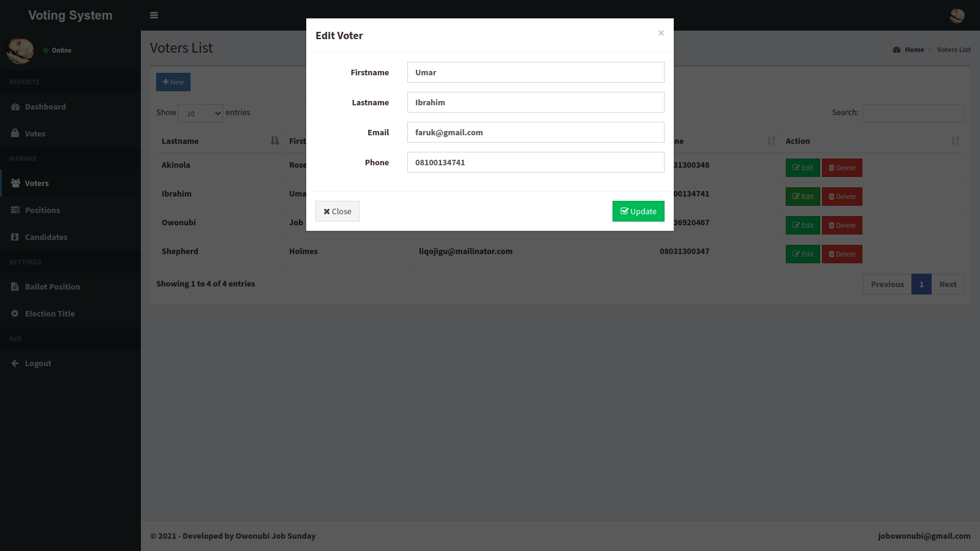Click footer email jobowonubi@gmail.com
The height and width of the screenshot is (551, 980).
coord(924,536)
